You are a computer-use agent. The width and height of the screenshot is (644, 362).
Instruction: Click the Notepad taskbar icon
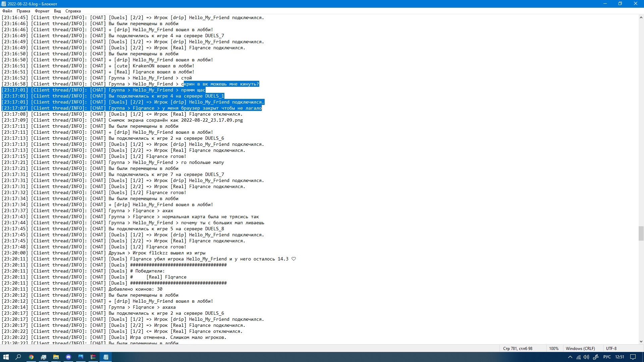[x=106, y=357]
